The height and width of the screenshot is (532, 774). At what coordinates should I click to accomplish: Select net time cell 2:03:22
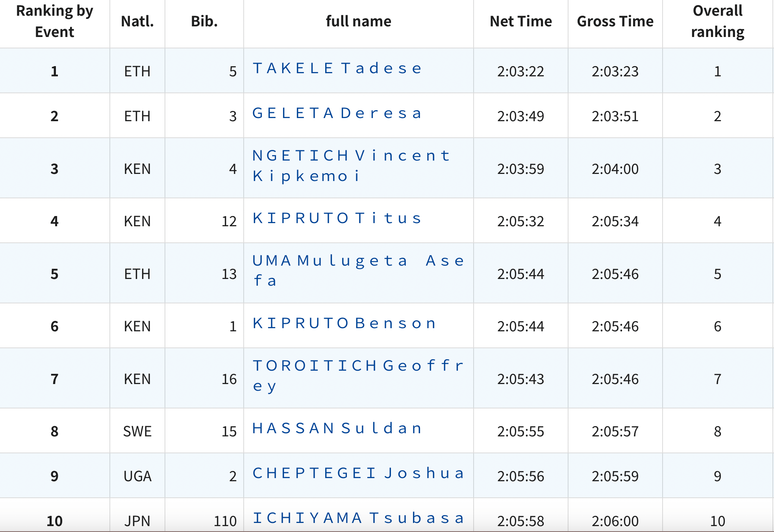520,71
